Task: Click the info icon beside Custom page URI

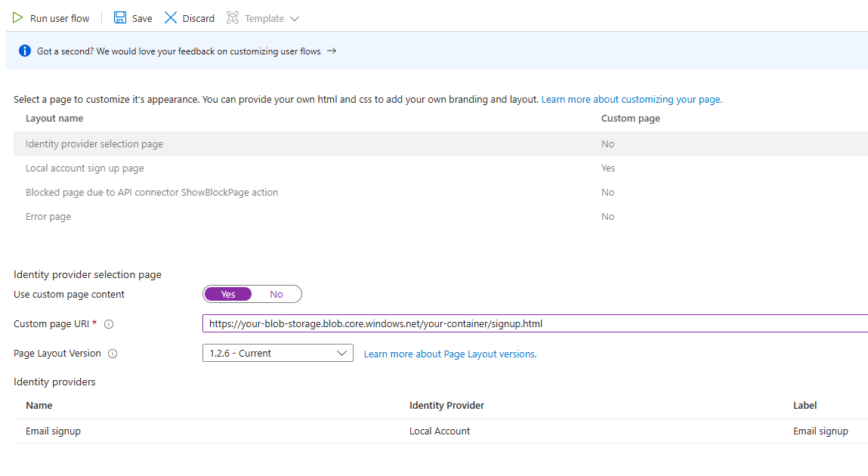Action: 108,324
